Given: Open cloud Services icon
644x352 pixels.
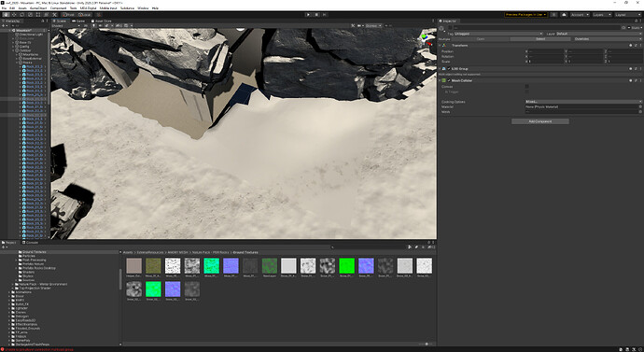Looking at the screenshot, I should point(564,15).
